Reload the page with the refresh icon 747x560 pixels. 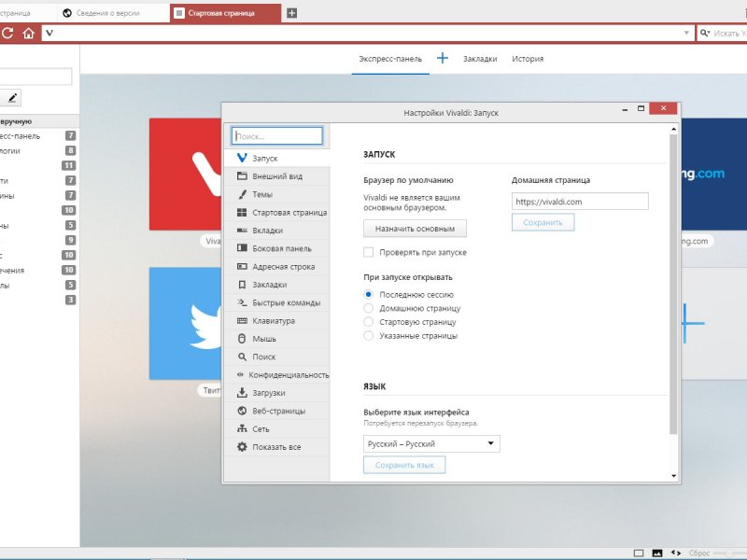coord(7,33)
